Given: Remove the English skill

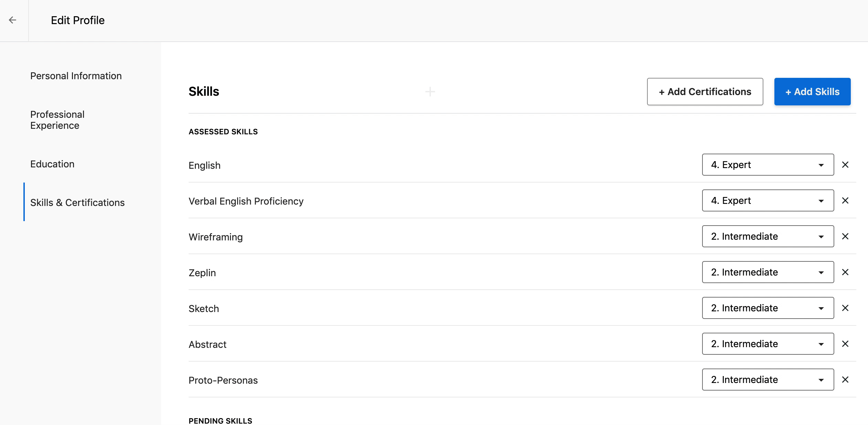Looking at the screenshot, I should [845, 165].
